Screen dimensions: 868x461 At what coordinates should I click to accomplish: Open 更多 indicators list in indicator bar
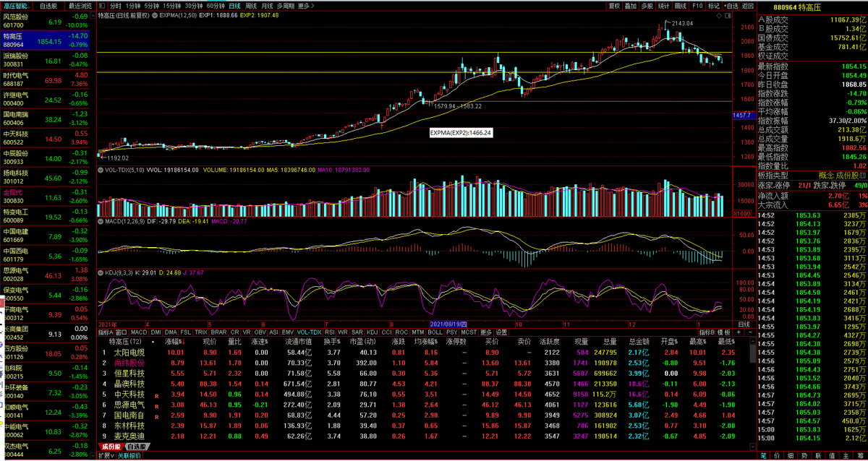pyautogui.click(x=486, y=332)
